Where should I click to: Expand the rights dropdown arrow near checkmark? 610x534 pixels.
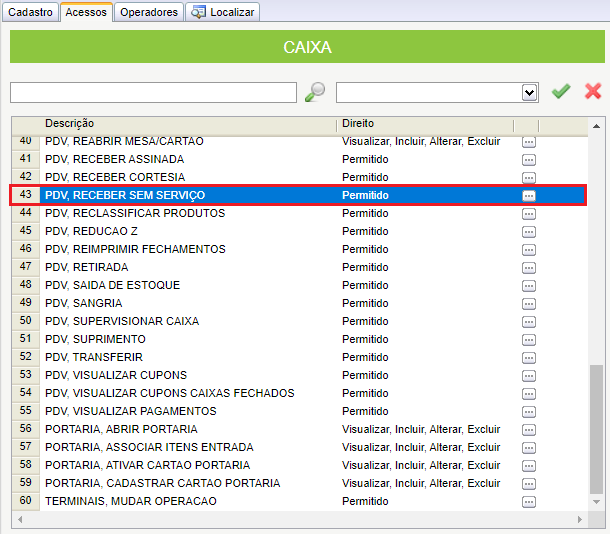coord(529,93)
